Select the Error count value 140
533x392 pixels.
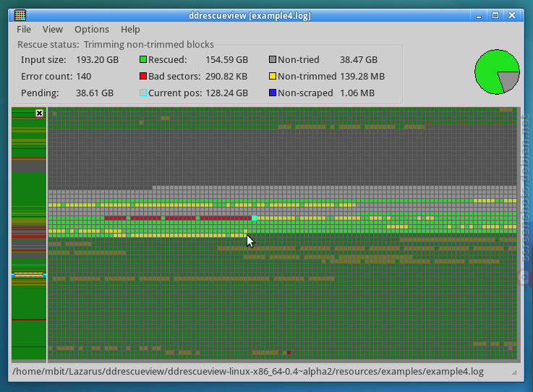(84, 77)
